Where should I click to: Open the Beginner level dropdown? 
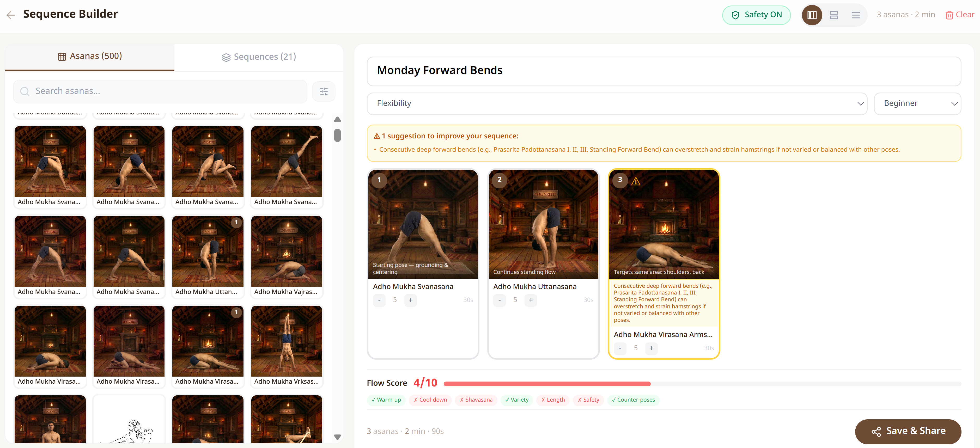click(x=917, y=103)
